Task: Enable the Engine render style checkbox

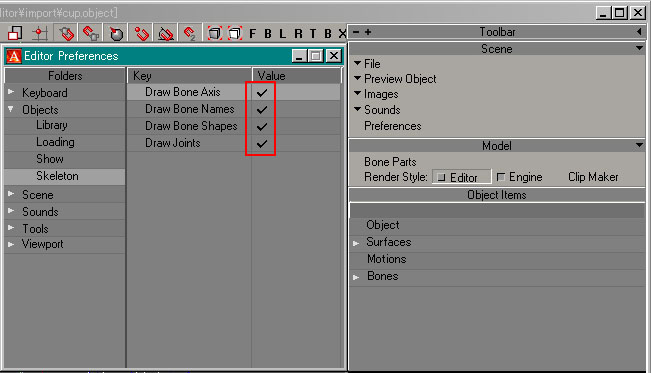Action: pyautogui.click(x=501, y=177)
